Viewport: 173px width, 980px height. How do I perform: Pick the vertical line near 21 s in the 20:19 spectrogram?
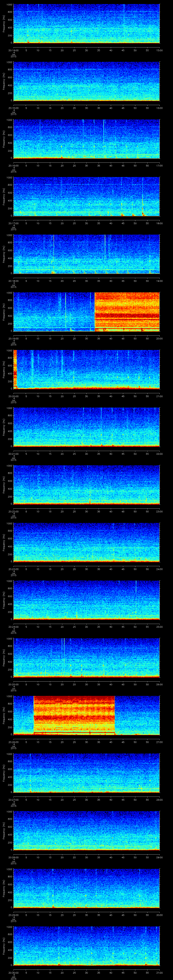tap(65, 310)
